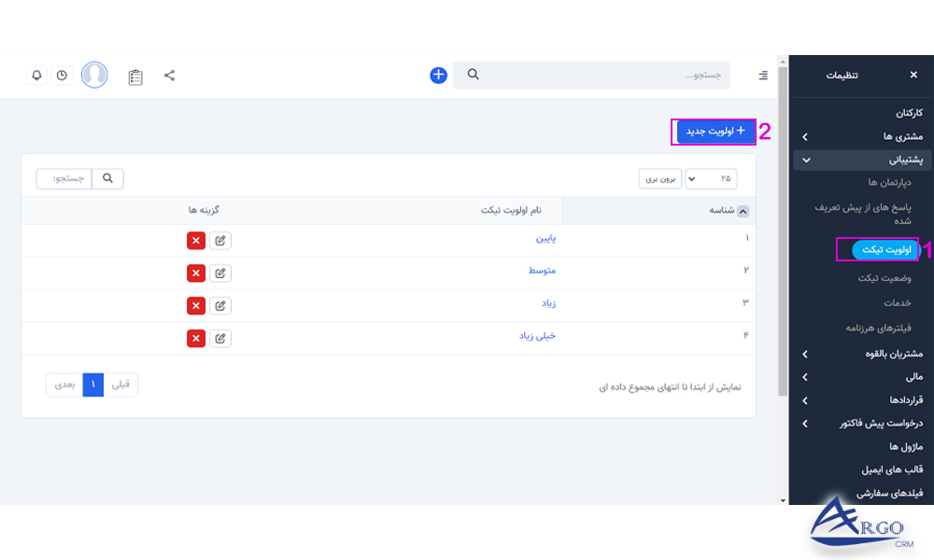
Task: Open the ۲۵ page-size dropdown
Action: click(x=711, y=177)
